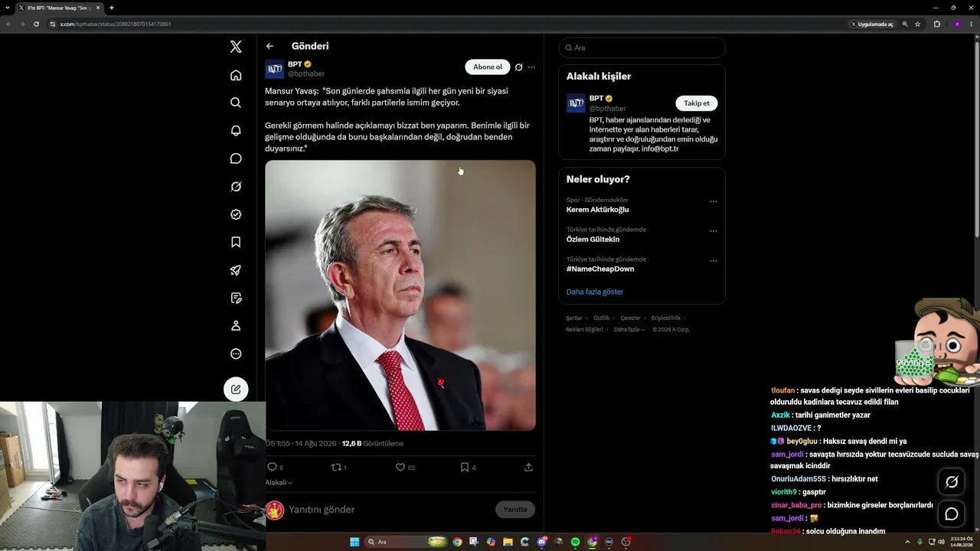Reload the page in the browser toolbar
The height and width of the screenshot is (551, 980).
36,24
